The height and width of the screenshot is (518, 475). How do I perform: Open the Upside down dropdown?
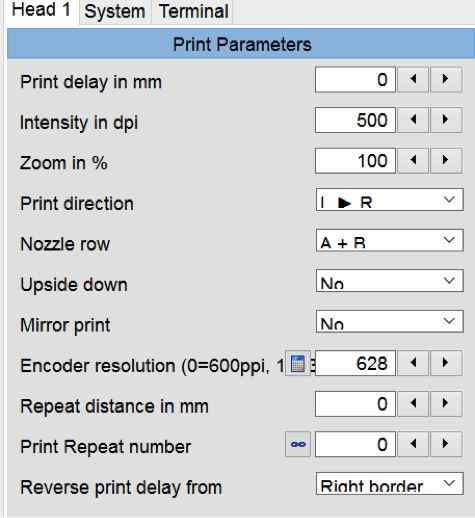[389, 281]
